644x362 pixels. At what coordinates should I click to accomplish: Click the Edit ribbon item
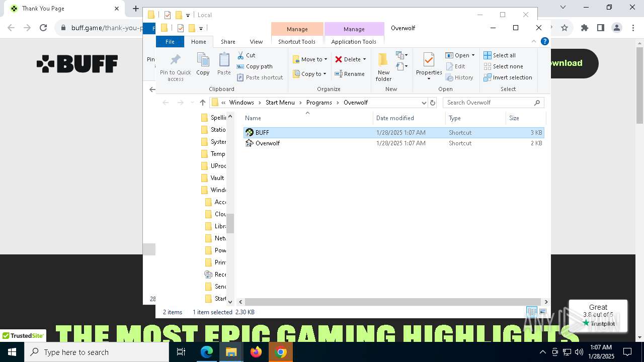point(455,66)
